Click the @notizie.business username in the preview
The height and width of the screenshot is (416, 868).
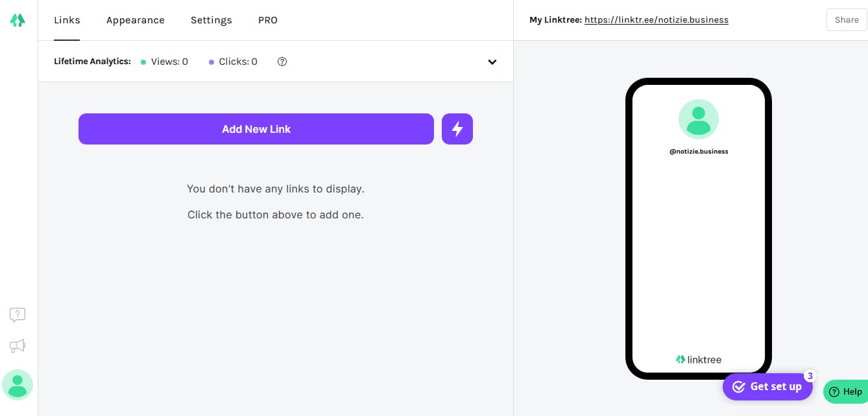pos(699,152)
